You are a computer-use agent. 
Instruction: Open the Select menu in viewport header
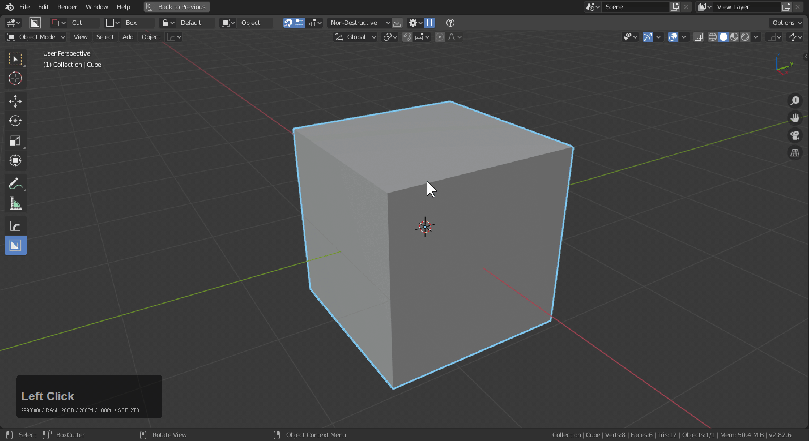pos(104,37)
